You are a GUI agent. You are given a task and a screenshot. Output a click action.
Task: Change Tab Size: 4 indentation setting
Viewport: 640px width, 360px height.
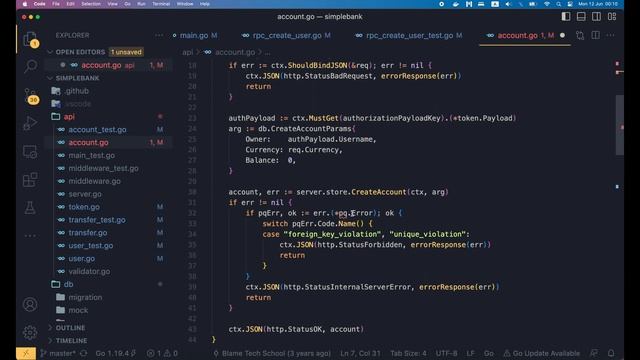[x=408, y=353]
